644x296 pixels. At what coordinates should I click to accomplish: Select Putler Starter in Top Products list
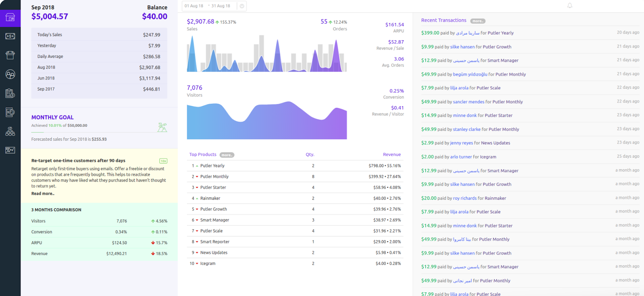(x=213, y=187)
